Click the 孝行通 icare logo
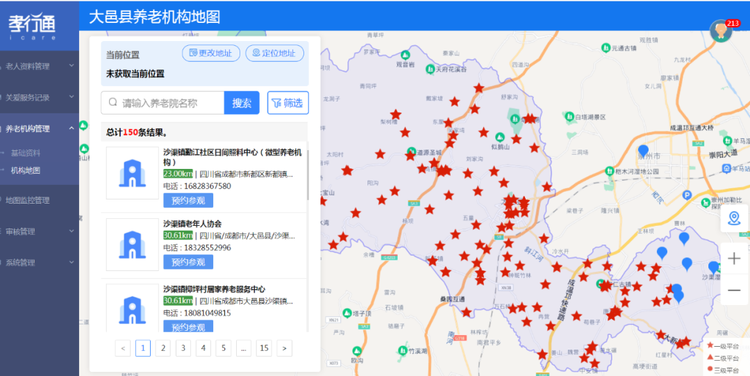This screenshot has width=750, height=376. pos(32,26)
